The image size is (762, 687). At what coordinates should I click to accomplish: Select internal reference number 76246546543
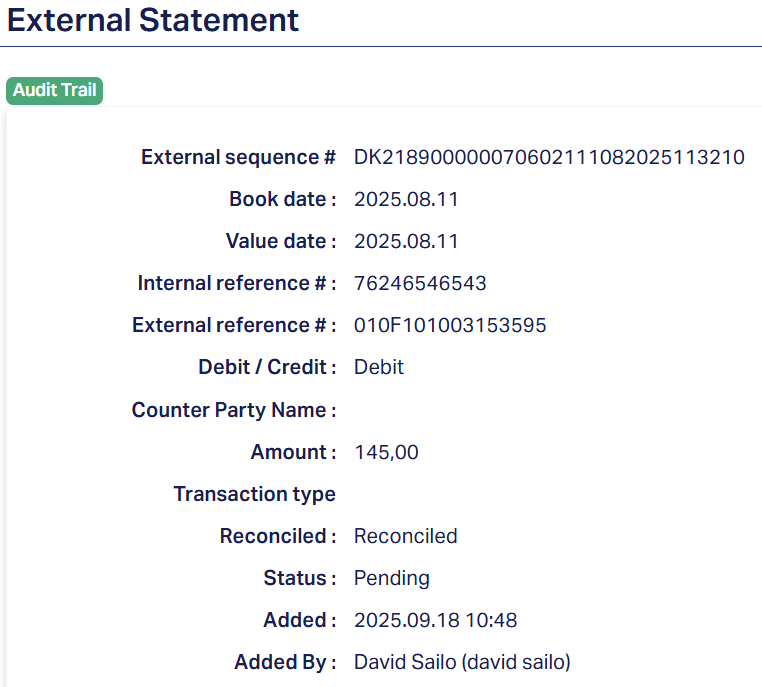click(420, 283)
